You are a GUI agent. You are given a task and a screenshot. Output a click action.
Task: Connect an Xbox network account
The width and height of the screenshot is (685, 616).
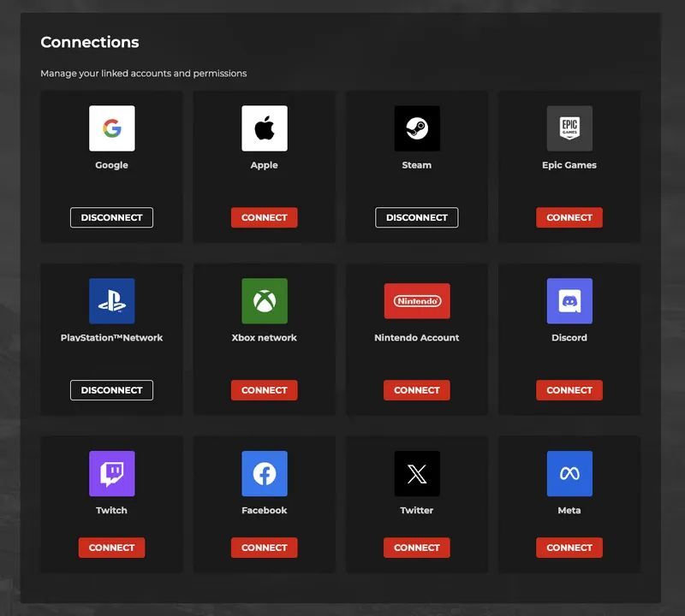click(265, 390)
